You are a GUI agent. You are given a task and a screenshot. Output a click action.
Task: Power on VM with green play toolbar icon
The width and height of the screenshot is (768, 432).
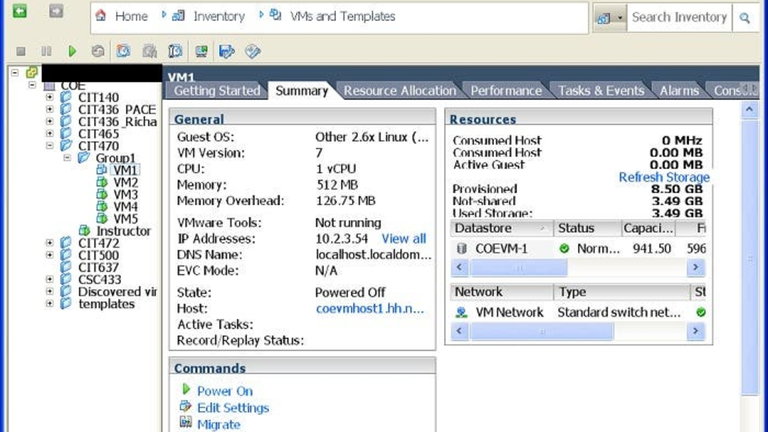(x=72, y=51)
